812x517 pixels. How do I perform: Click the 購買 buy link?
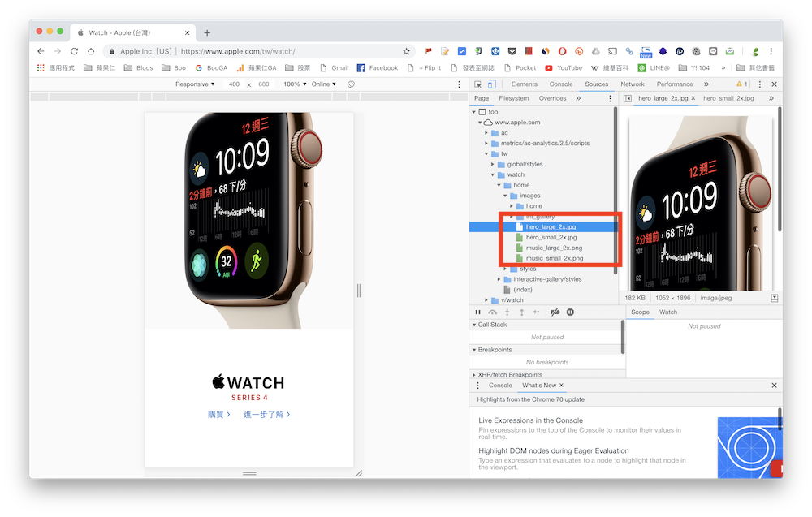click(x=218, y=415)
